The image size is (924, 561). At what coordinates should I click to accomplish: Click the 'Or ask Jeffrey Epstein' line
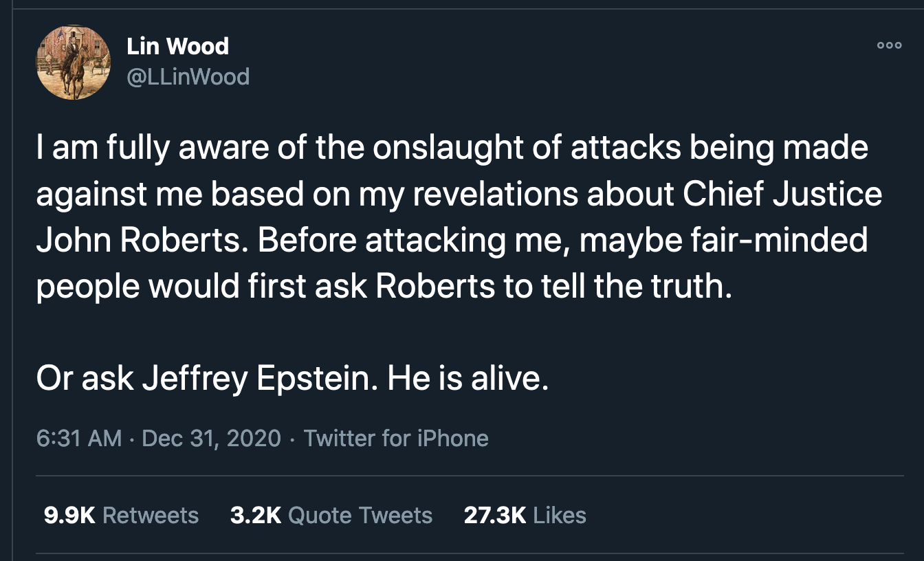coord(206,379)
